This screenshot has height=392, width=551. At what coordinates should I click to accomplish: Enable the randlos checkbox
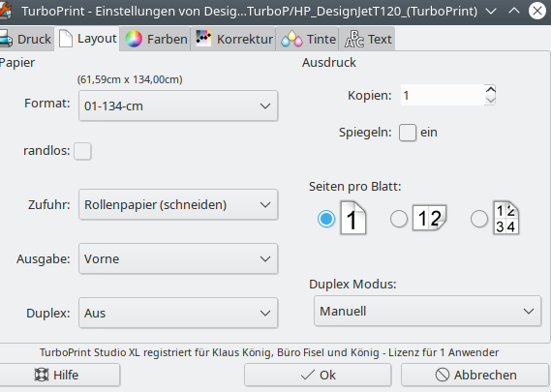[82, 151]
